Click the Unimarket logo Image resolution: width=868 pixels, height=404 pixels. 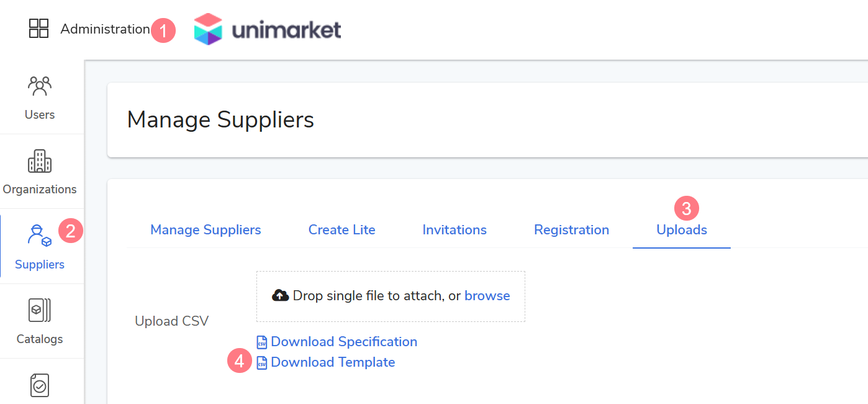click(x=268, y=29)
